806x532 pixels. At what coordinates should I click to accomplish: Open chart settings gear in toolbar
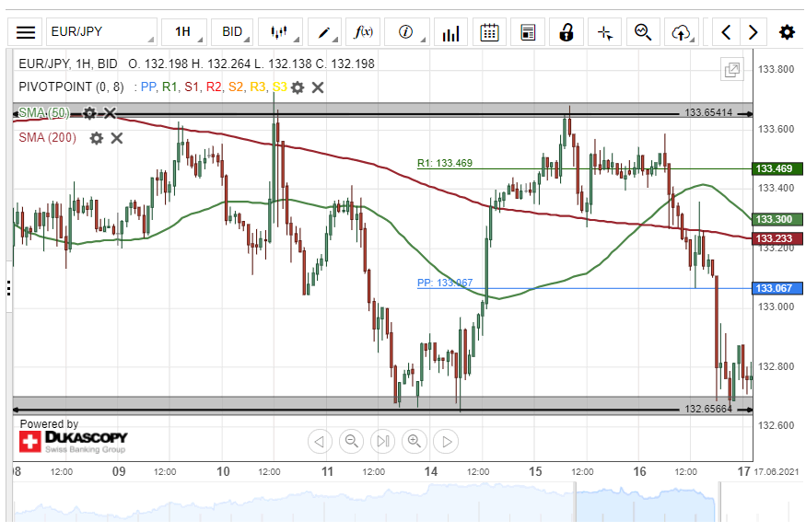point(787,32)
